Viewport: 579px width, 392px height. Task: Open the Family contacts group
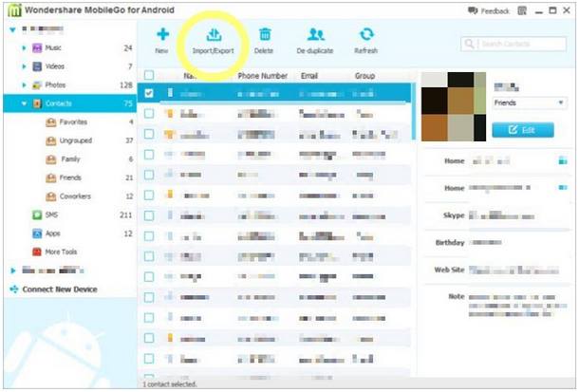[70, 159]
